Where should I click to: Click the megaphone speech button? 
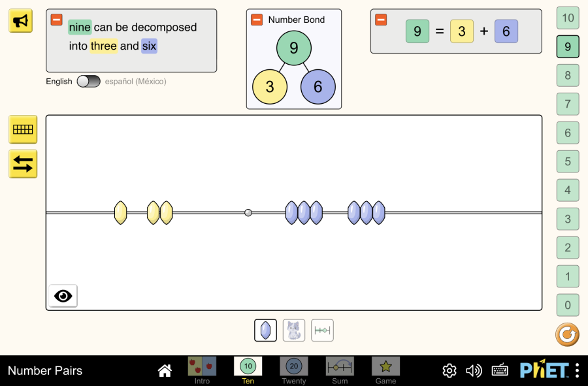coord(20,21)
